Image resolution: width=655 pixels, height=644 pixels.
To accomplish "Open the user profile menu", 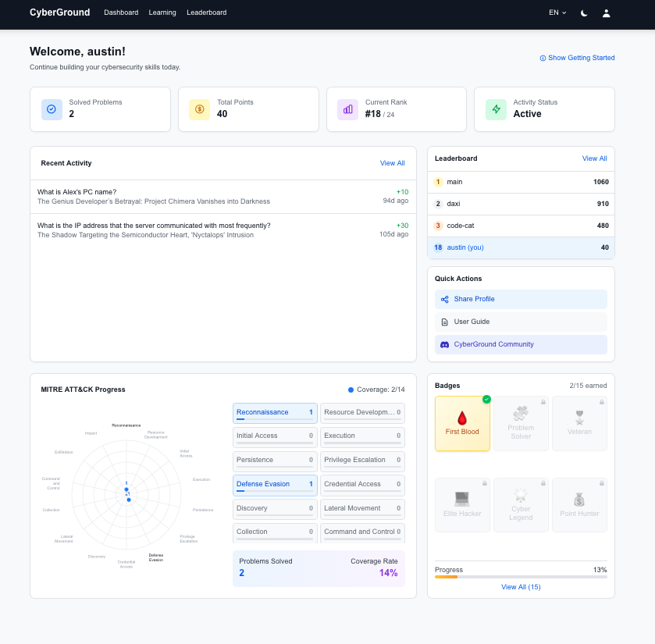I will coord(607,12).
